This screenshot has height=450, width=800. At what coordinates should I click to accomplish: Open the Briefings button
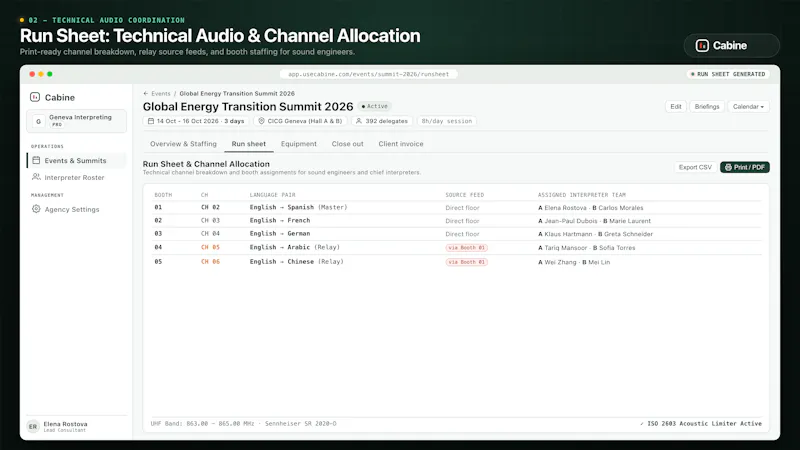707,107
